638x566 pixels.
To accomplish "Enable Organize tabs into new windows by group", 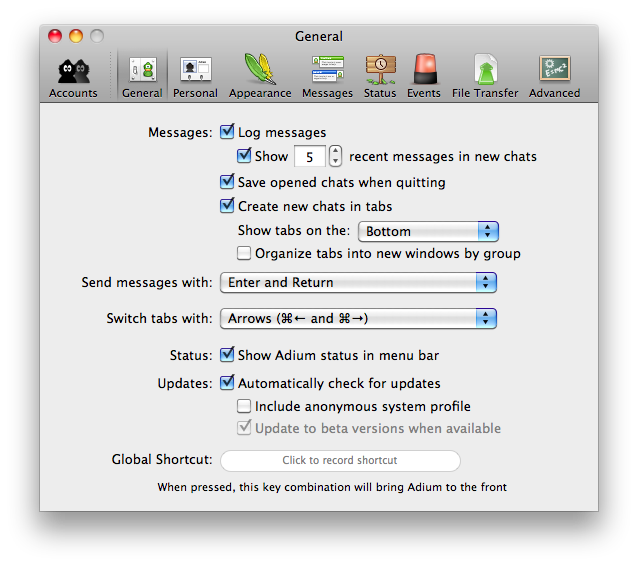I will click(244, 253).
